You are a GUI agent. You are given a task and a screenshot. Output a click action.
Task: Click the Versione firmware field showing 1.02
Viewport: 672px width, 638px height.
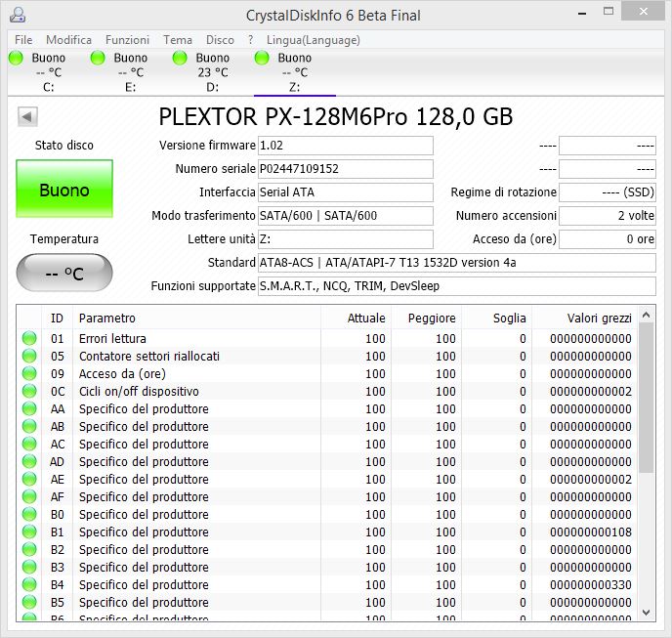[345, 146]
